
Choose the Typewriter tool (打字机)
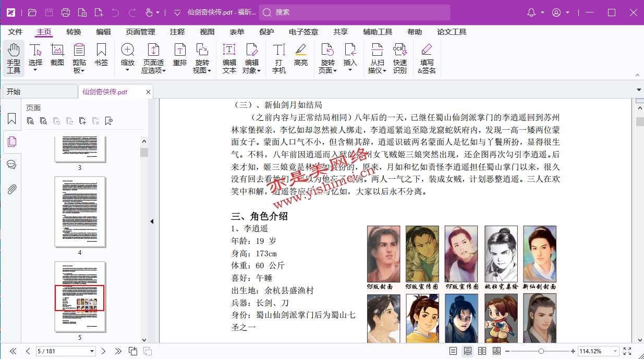tap(279, 58)
